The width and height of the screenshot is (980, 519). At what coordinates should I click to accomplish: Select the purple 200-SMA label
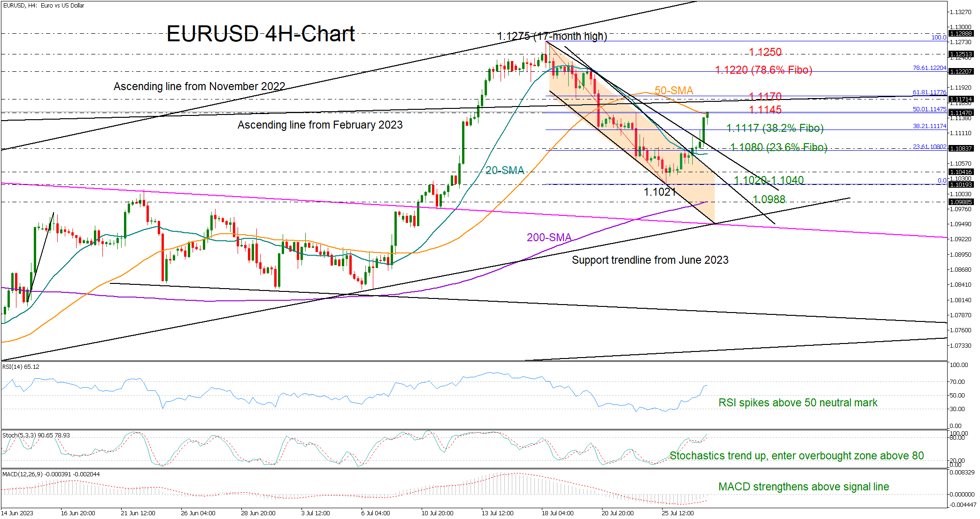point(548,237)
